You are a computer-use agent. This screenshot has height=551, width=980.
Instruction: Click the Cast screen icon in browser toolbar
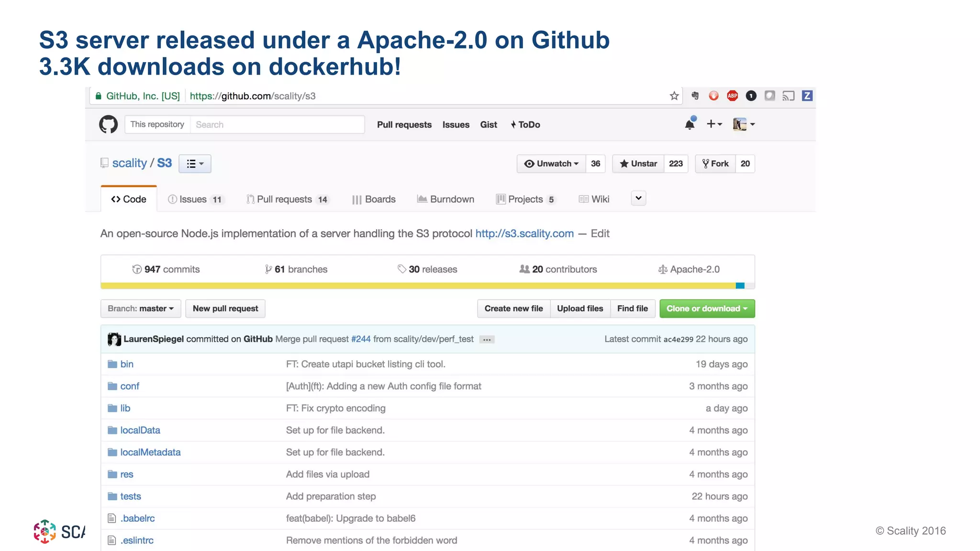pos(788,96)
